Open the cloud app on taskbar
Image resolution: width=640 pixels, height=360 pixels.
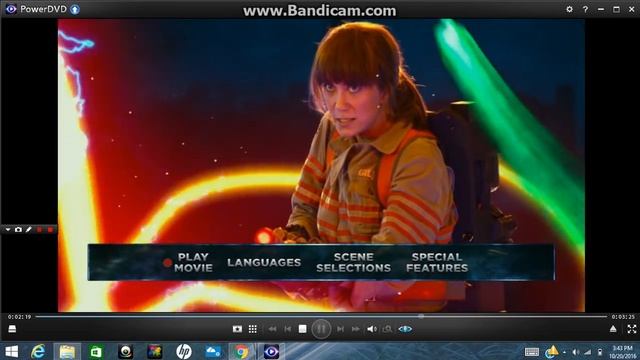point(213,351)
